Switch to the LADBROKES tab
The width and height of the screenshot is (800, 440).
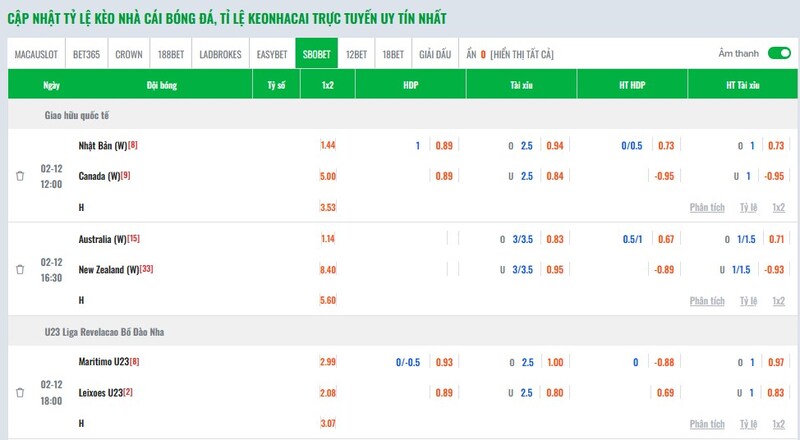[x=220, y=54]
